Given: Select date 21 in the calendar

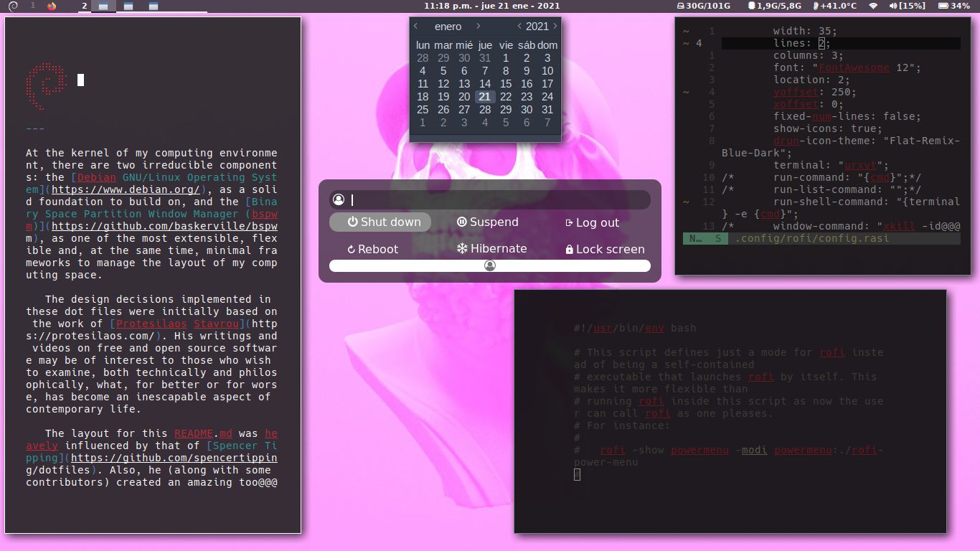Looking at the screenshot, I should (484, 97).
